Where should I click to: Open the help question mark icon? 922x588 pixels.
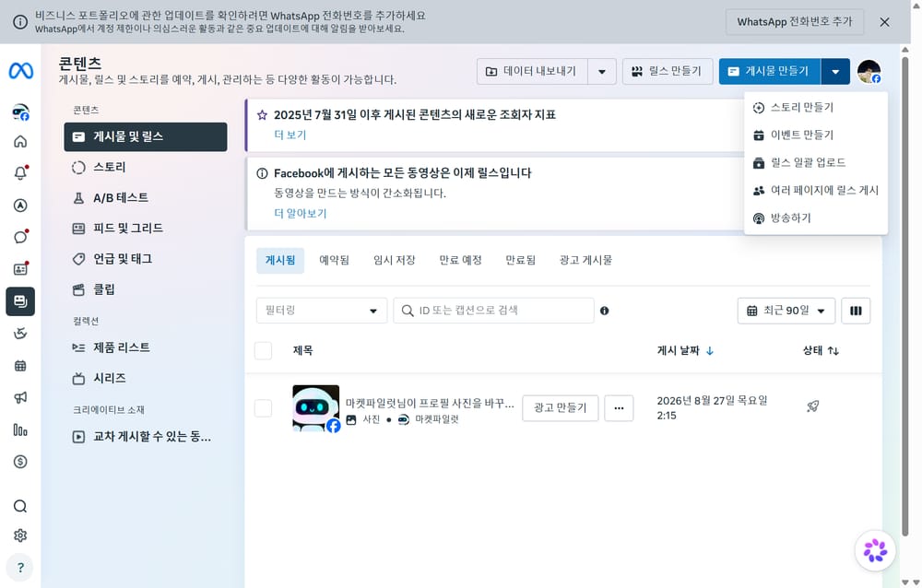pyautogui.click(x=20, y=568)
